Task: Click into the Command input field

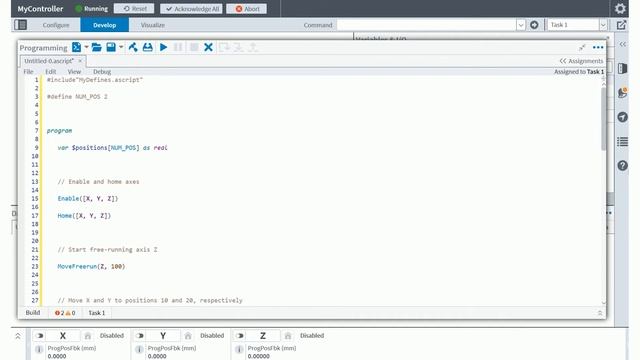Action: [x=426, y=25]
